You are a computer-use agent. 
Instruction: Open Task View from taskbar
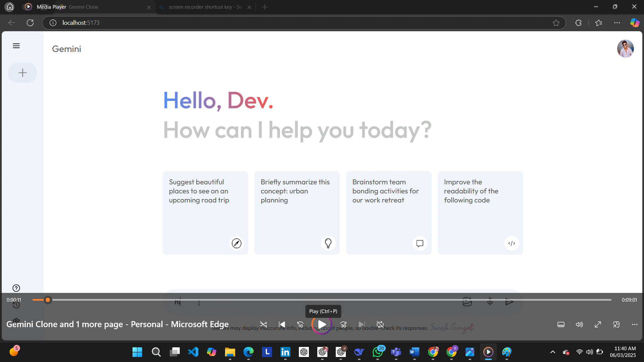pyautogui.click(x=174, y=352)
